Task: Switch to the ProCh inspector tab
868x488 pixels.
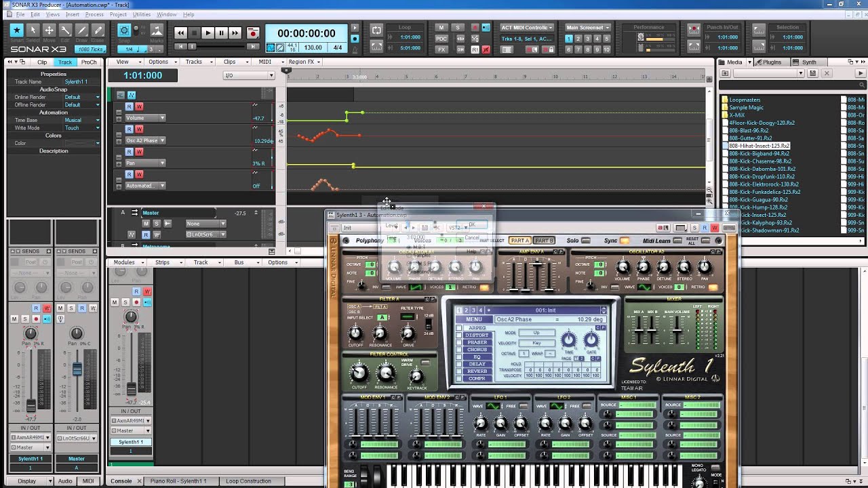Action: [x=89, y=62]
